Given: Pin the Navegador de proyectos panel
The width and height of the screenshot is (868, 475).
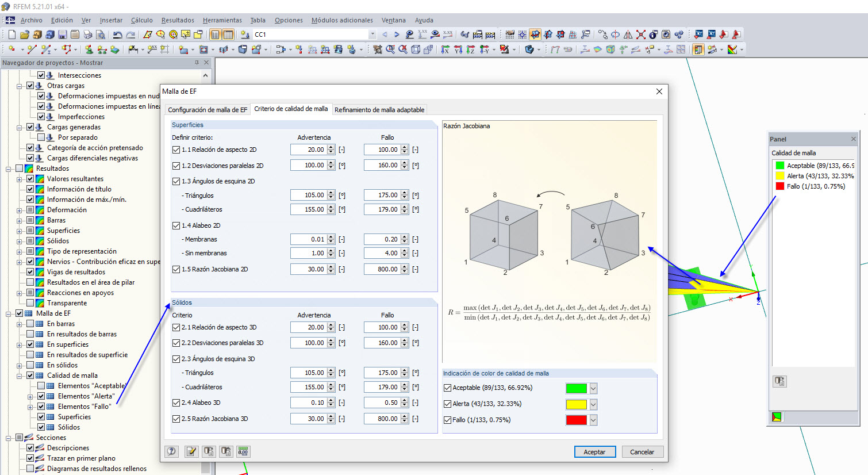Looking at the screenshot, I should point(197,63).
